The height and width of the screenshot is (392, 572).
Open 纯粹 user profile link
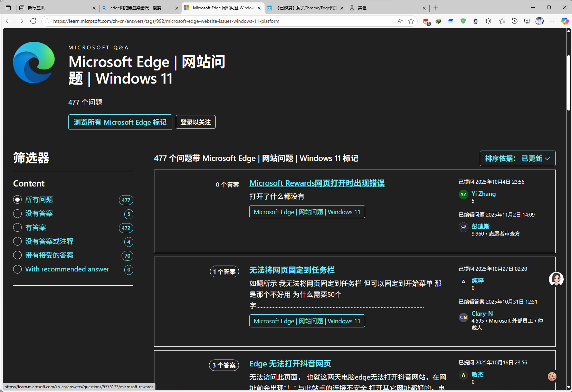pyautogui.click(x=477, y=280)
